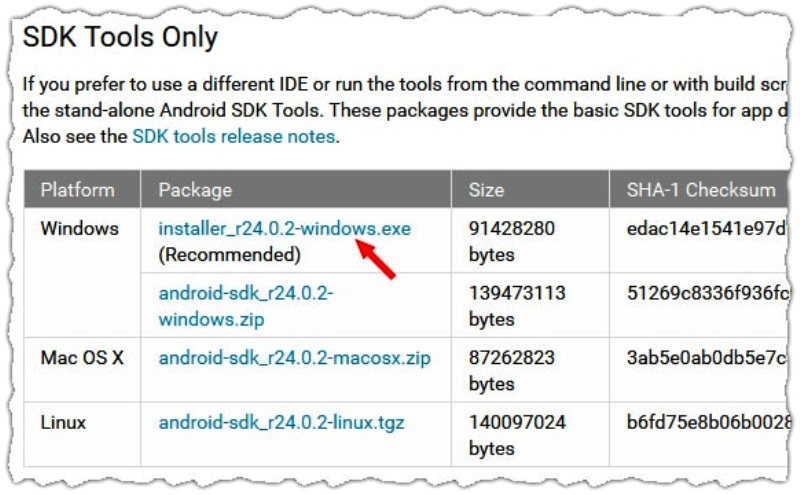Click the 140097024 bytes size cell
800x495 pixels.
coord(517,435)
